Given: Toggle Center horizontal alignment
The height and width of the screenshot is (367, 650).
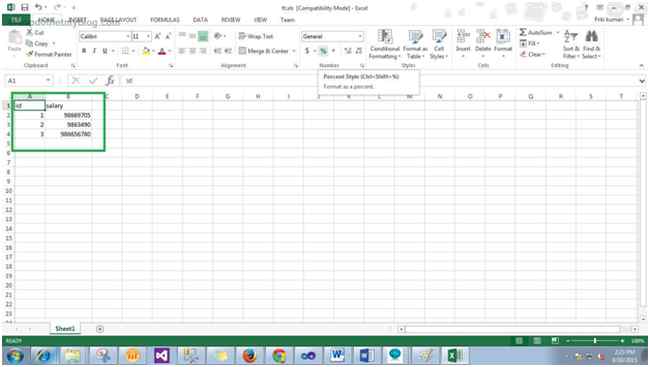Looking at the screenshot, I should [x=192, y=51].
